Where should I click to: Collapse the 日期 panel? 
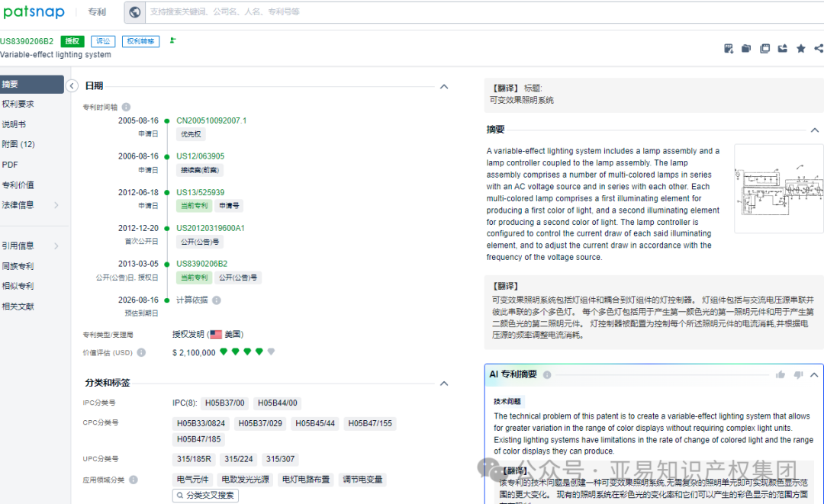click(443, 86)
